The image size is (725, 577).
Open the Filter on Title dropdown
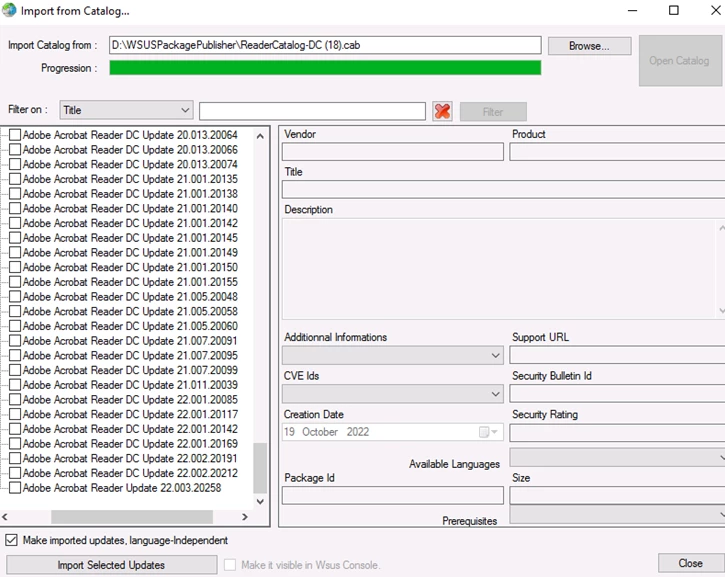pos(126,110)
